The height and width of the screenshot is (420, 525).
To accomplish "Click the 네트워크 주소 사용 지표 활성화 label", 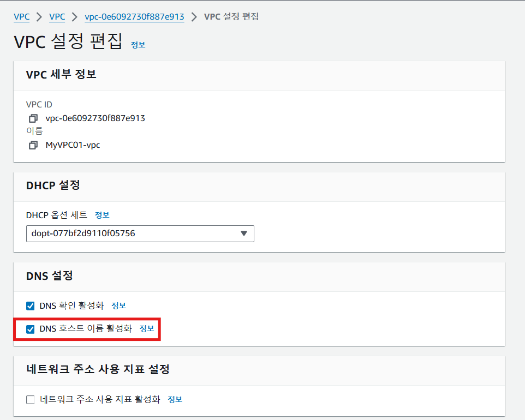I will [x=100, y=399].
